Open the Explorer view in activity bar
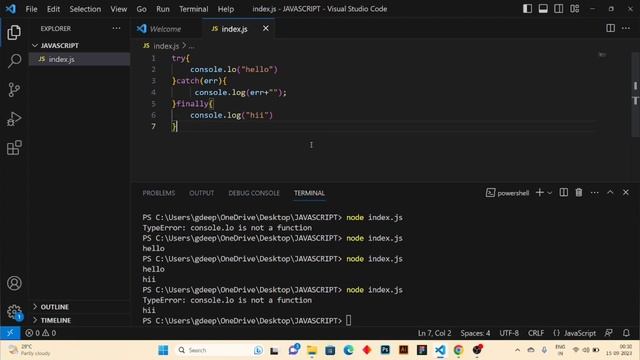The width and height of the screenshot is (640, 360). (x=14, y=33)
